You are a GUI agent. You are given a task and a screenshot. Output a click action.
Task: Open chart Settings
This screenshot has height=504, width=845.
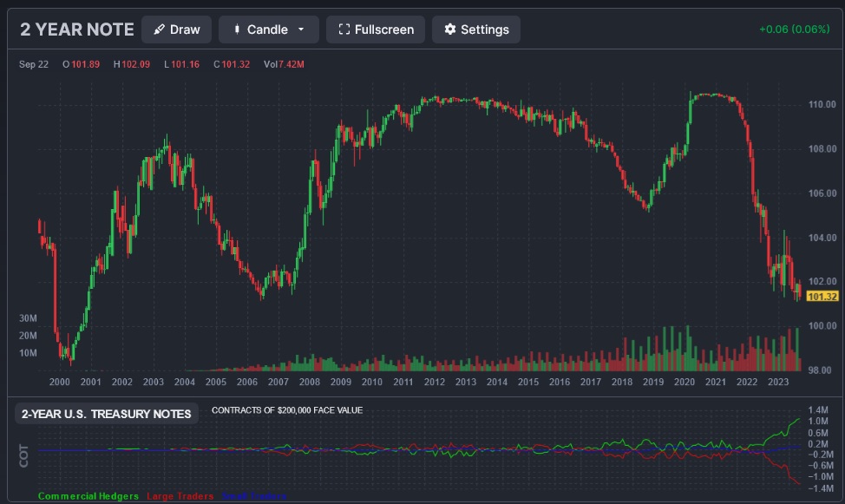tap(475, 29)
